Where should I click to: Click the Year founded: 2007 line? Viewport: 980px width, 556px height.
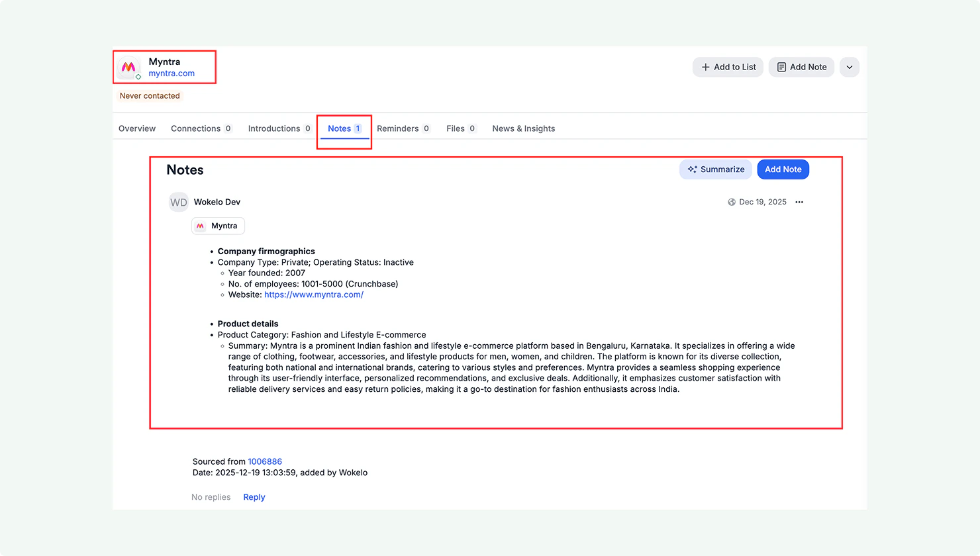(x=267, y=273)
